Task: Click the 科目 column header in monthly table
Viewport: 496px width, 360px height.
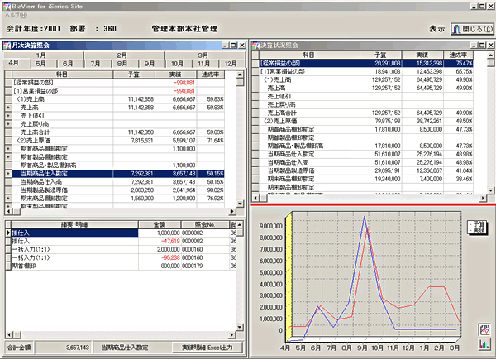Action: [x=62, y=74]
